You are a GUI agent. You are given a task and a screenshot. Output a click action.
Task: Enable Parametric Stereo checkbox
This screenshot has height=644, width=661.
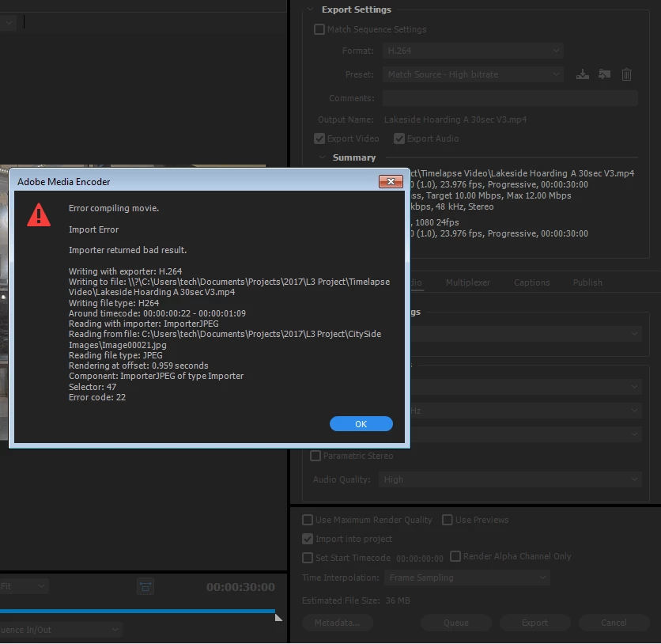[315, 456]
